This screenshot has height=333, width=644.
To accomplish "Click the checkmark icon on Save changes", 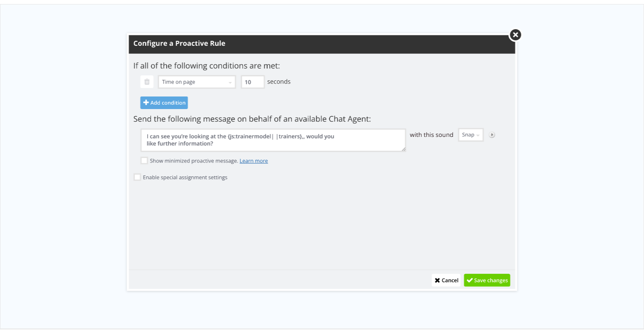I will pos(469,280).
